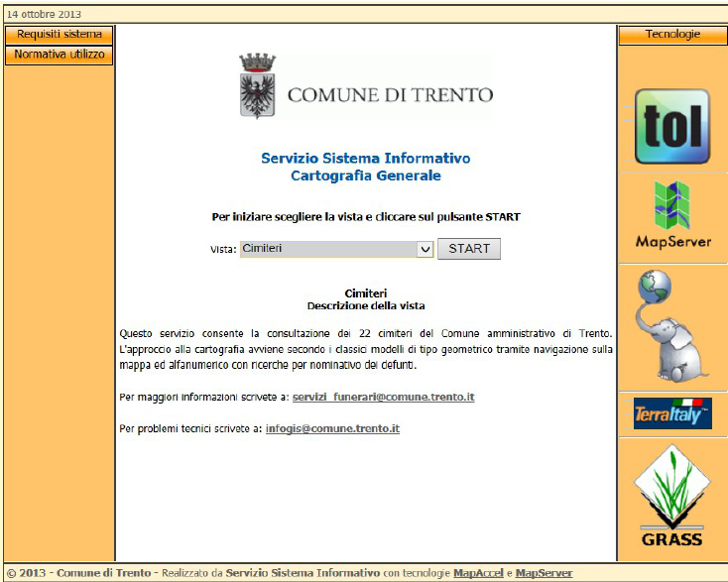Email servizi_funerari@comune.trento.it link
This screenshot has width=728, height=582.
coord(384,397)
